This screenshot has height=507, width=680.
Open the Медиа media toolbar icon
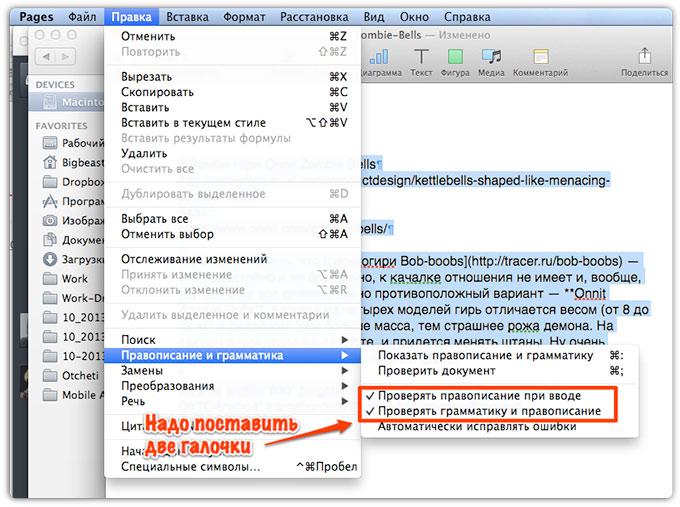(491, 56)
